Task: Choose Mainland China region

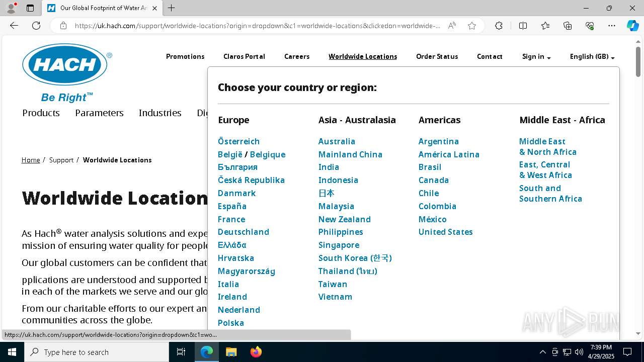Action: [x=350, y=154]
